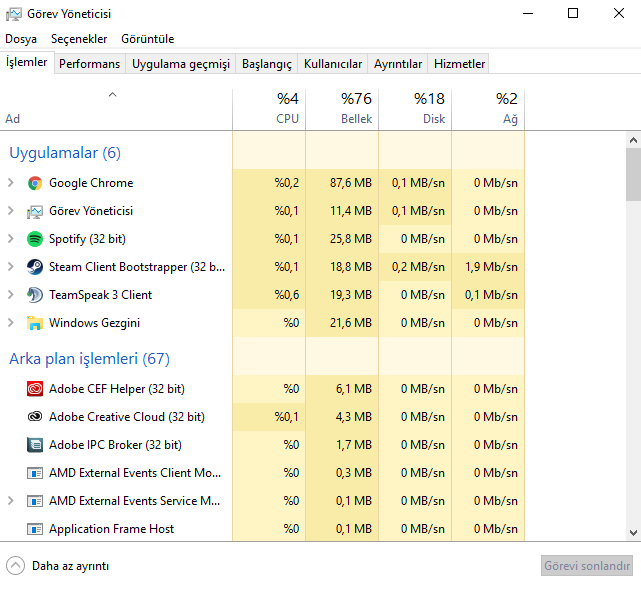The width and height of the screenshot is (641, 590).
Task: Click the Steam Client Bootstrapper icon
Action: [x=35, y=267]
